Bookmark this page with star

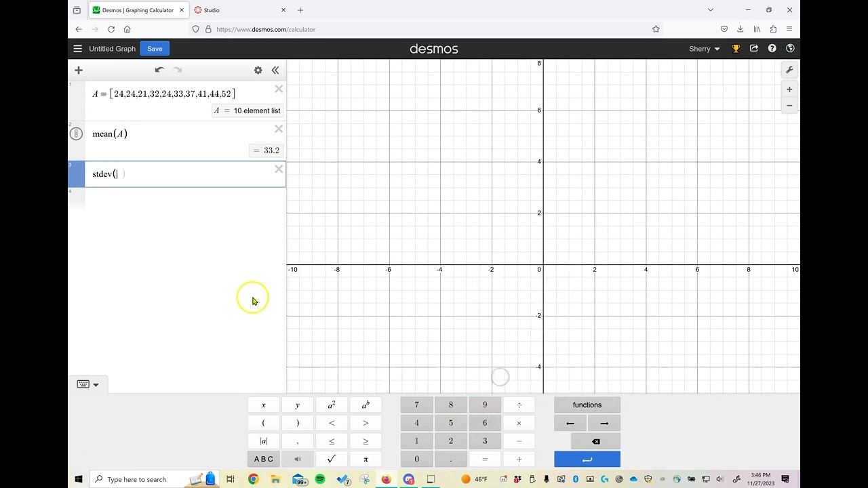tap(656, 29)
